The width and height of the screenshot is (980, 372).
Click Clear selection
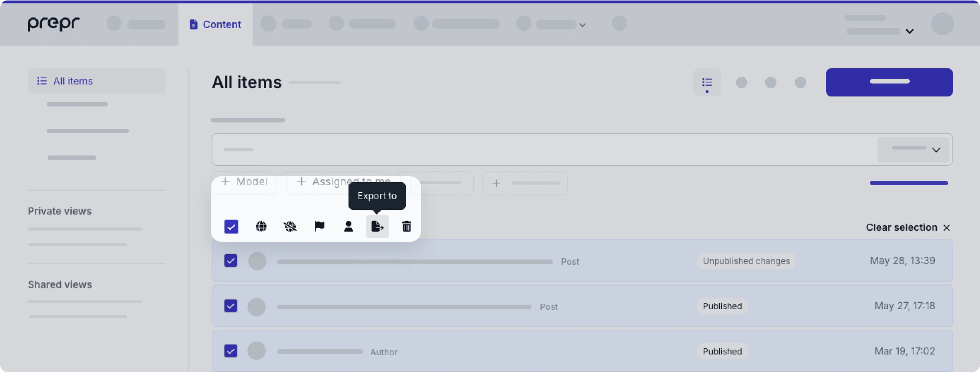point(901,227)
